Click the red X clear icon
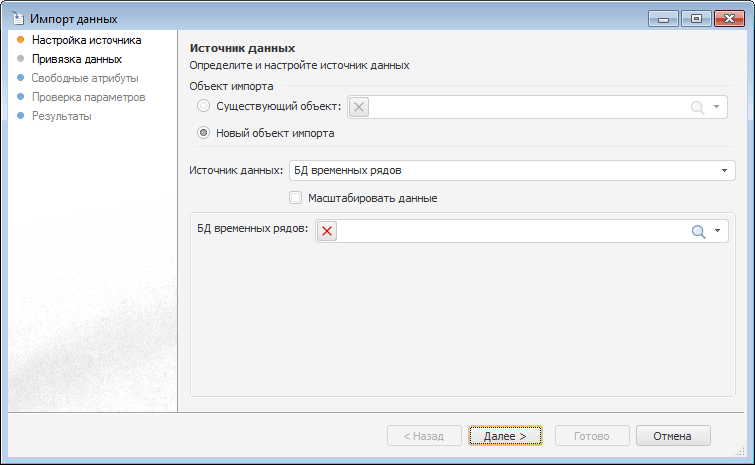The image size is (755, 465). point(328,231)
